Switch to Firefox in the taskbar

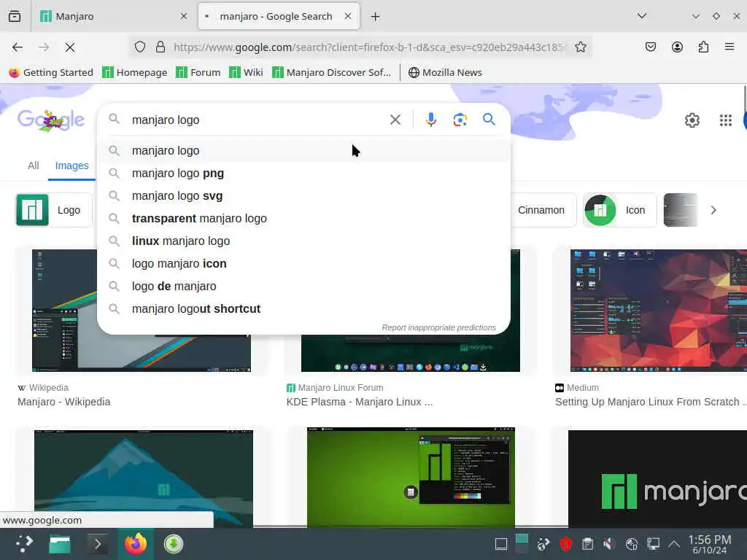(136, 544)
